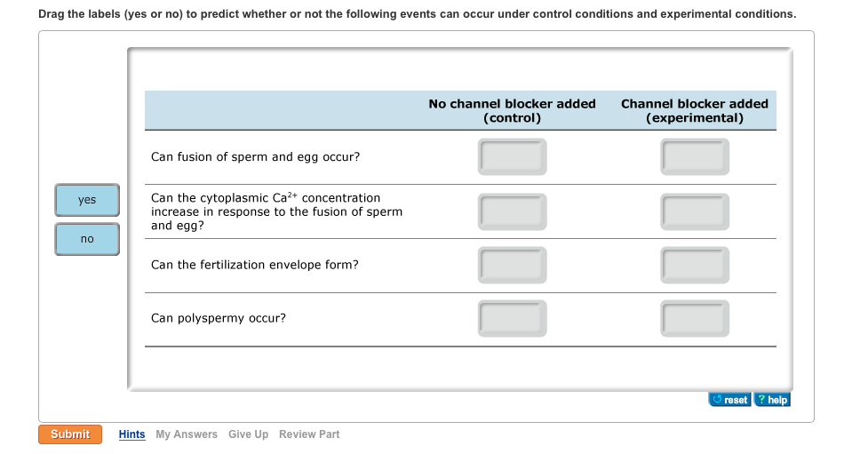The width and height of the screenshot is (868, 454).
Task: Click control slot for sperm and egg fusion
Action: point(513,156)
